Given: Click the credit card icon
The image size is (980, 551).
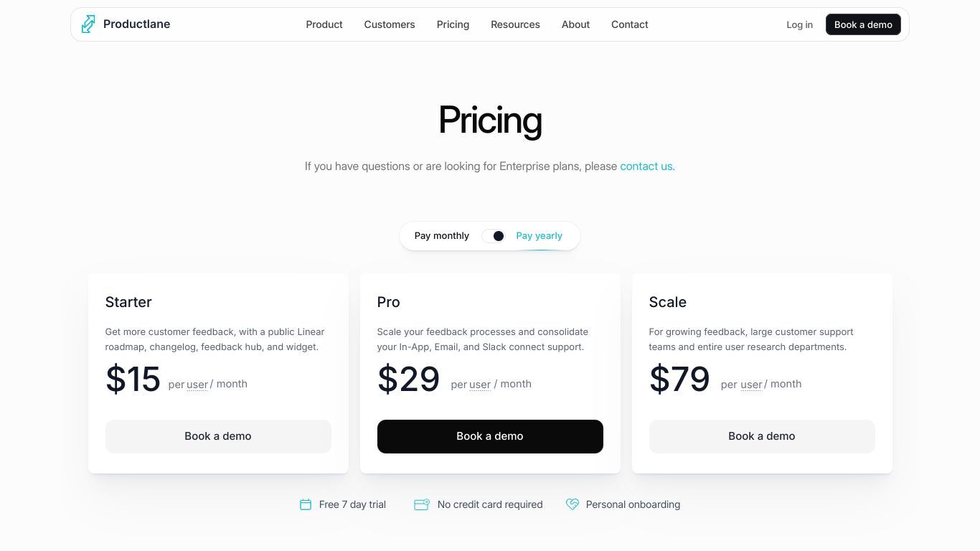Looking at the screenshot, I should click(x=422, y=504).
